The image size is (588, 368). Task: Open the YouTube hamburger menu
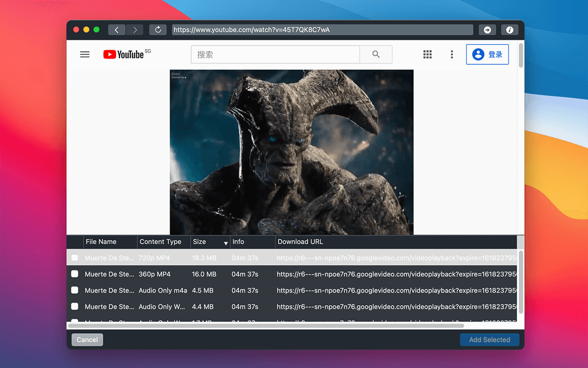click(x=85, y=54)
